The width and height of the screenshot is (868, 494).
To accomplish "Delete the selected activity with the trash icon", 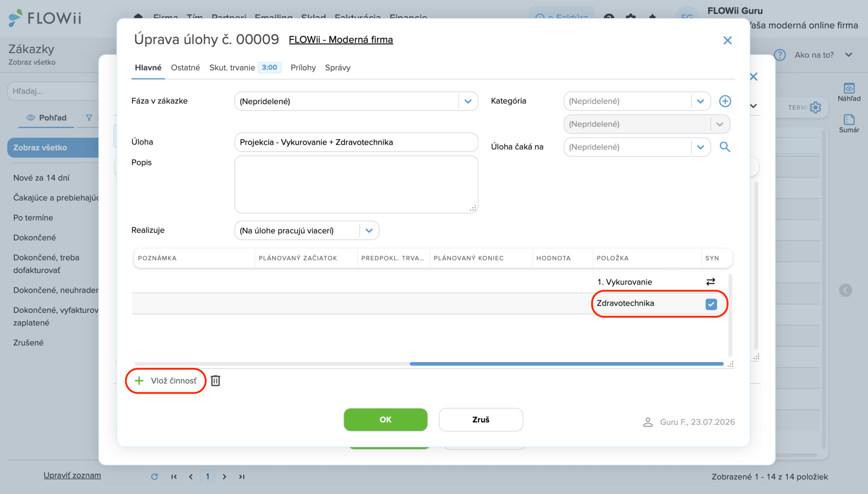I will point(215,381).
